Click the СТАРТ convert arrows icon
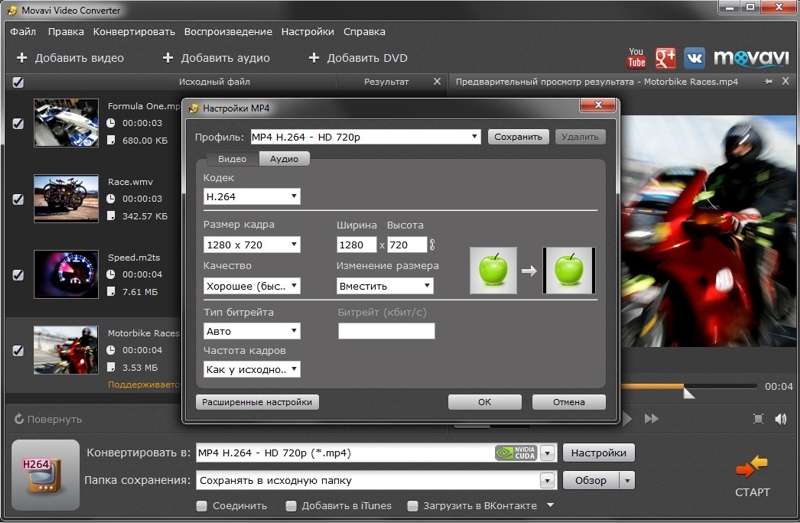800x523 pixels. click(x=752, y=466)
